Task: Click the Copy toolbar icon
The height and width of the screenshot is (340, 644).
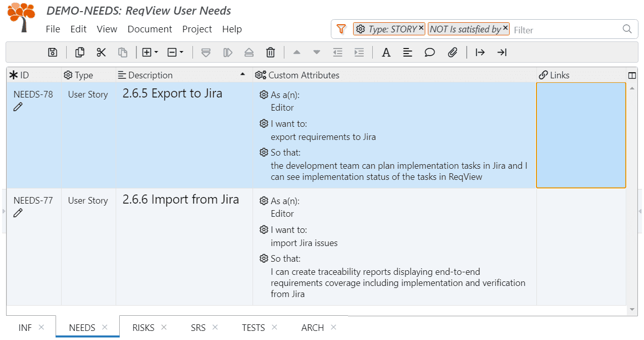Action: click(x=80, y=52)
